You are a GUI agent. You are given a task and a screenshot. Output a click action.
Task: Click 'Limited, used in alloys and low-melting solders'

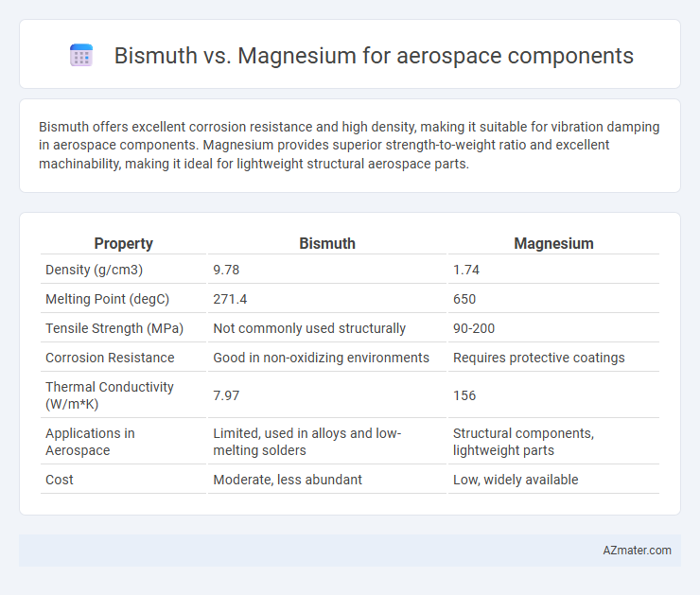tap(307, 442)
